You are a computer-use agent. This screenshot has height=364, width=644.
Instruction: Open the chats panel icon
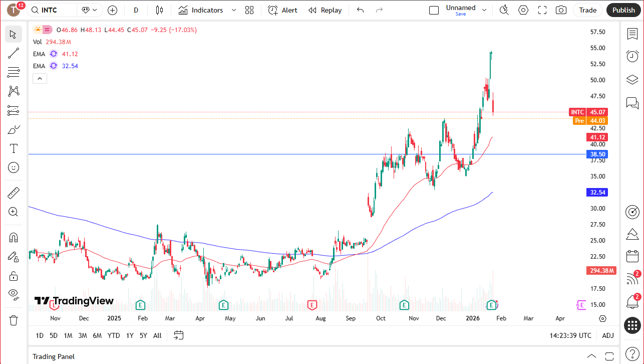[632, 103]
